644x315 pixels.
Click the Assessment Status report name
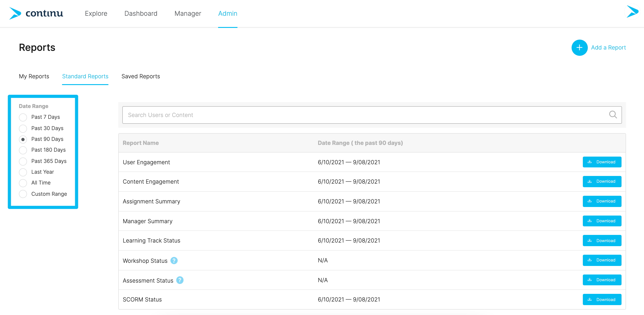coord(148,281)
